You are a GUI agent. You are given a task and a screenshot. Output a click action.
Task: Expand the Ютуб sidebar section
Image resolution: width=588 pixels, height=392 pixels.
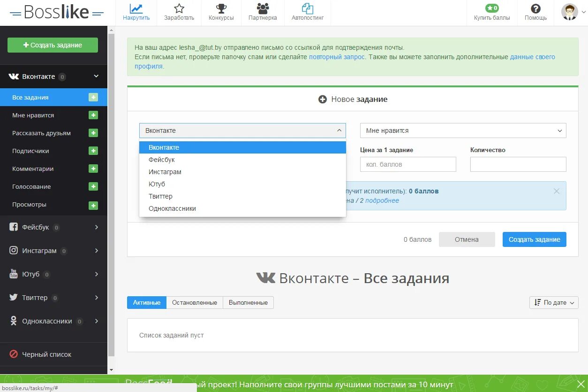click(x=53, y=274)
